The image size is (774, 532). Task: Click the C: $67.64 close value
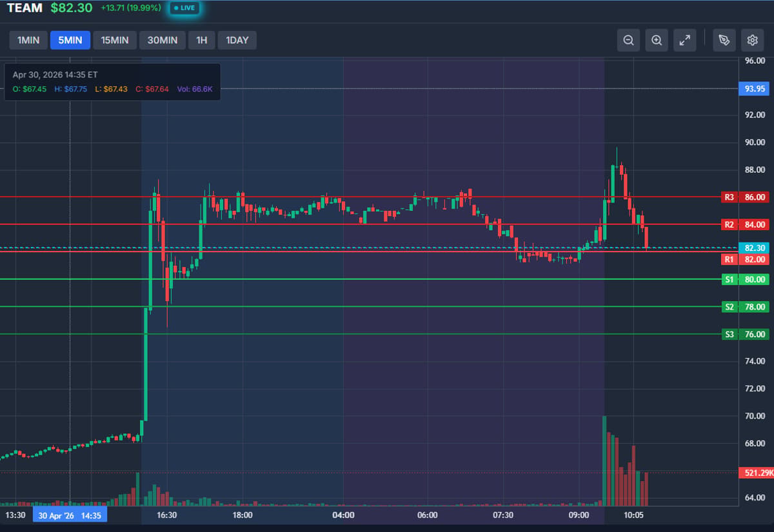pyautogui.click(x=152, y=89)
